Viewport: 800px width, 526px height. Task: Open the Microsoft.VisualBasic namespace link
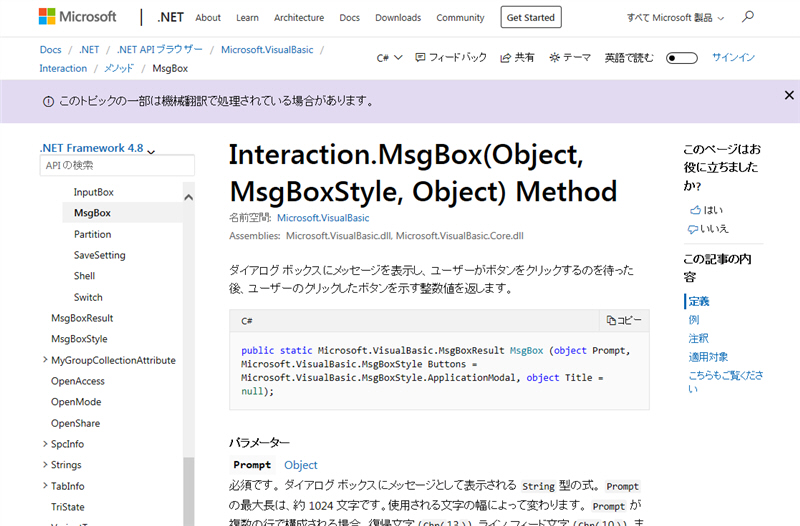[x=322, y=218]
